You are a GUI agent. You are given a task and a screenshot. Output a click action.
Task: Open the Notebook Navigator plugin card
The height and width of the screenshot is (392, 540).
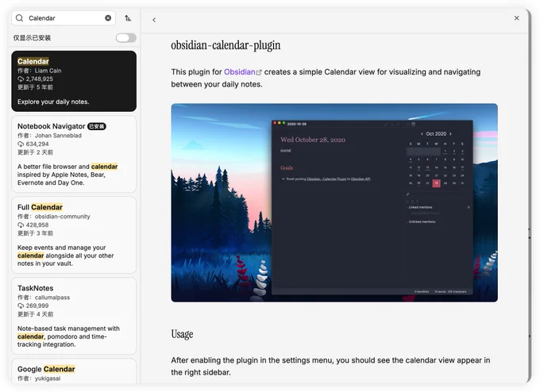(74, 154)
